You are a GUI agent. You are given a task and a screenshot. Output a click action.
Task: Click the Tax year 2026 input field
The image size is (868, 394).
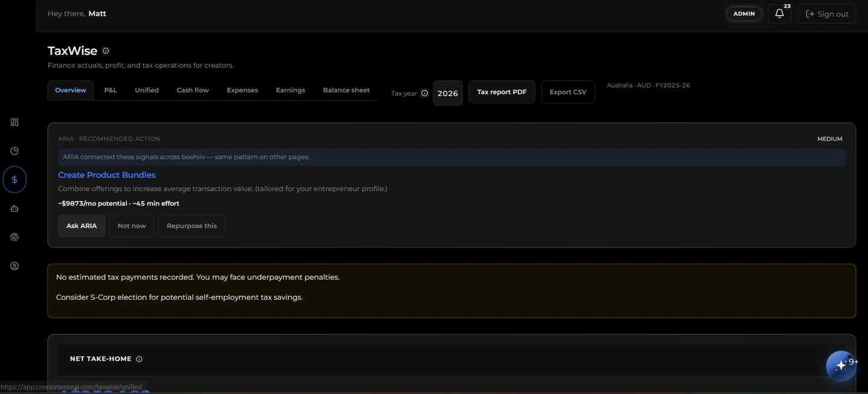[x=448, y=94]
